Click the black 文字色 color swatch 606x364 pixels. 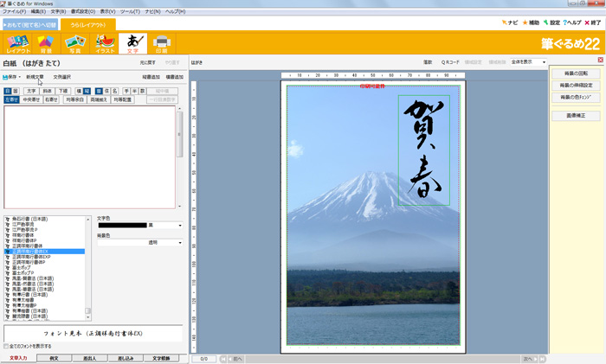point(121,225)
